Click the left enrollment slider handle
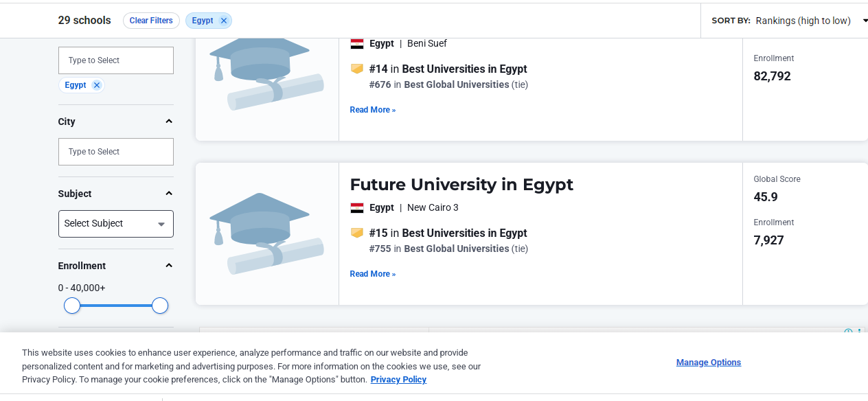The height and width of the screenshot is (401, 868). (x=72, y=306)
